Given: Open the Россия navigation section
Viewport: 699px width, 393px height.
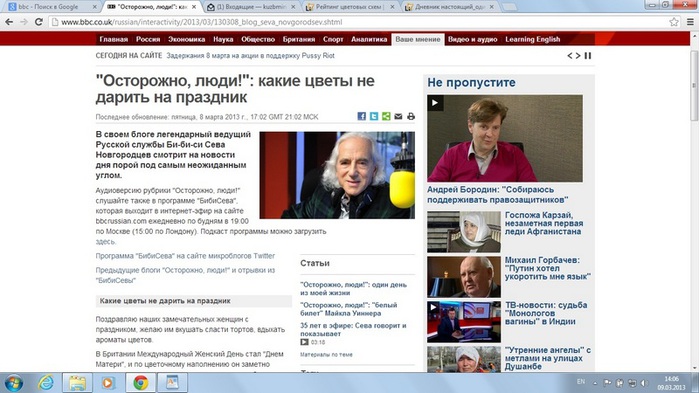Looking at the screenshot, I should pos(148,39).
